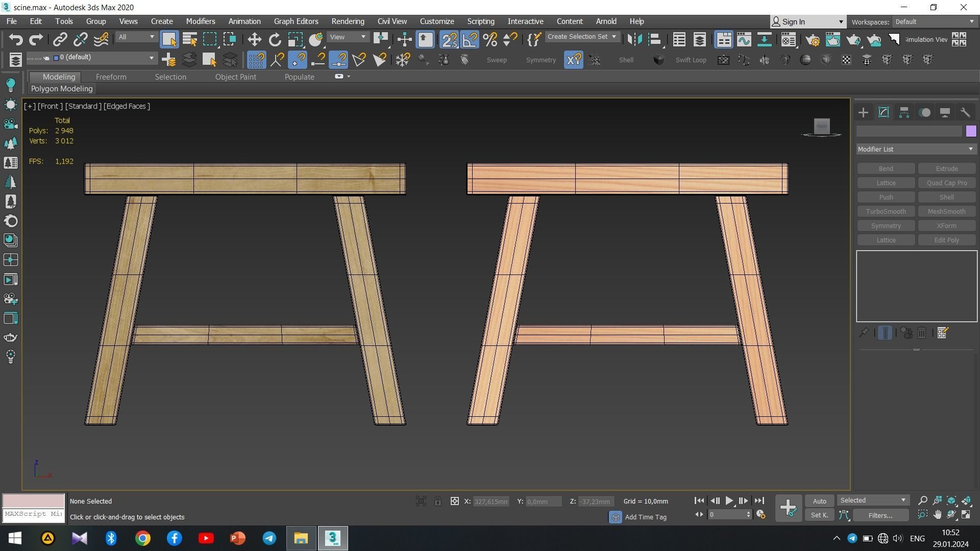Click the Play Animation button
This screenshot has width=980, height=551.
(x=729, y=501)
